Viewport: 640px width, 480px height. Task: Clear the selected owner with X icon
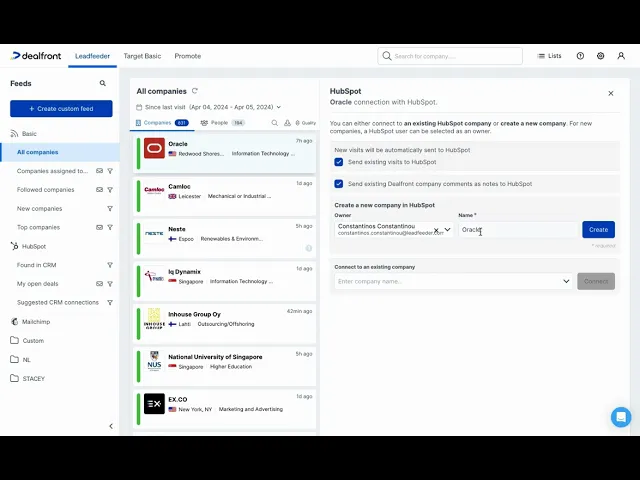(436, 230)
